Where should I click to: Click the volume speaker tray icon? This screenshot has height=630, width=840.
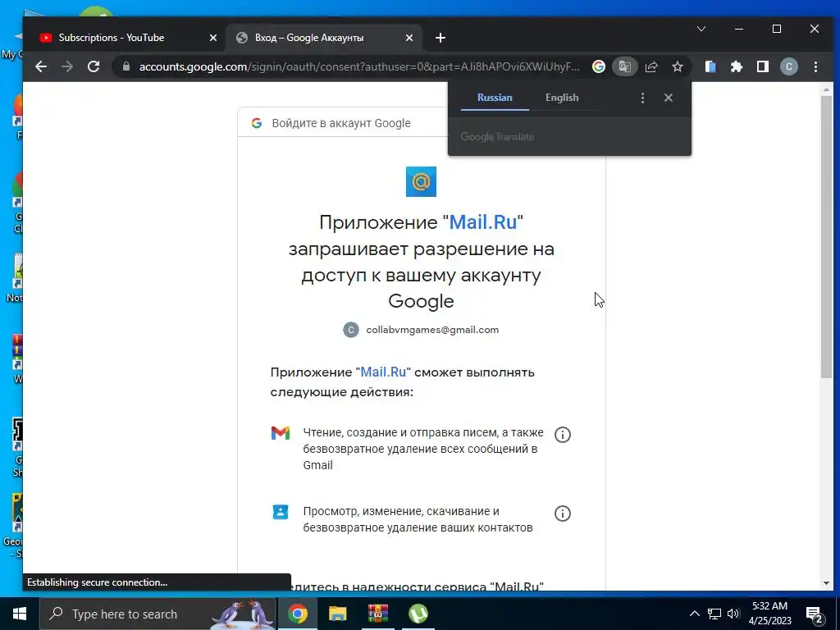coord(733,614)
